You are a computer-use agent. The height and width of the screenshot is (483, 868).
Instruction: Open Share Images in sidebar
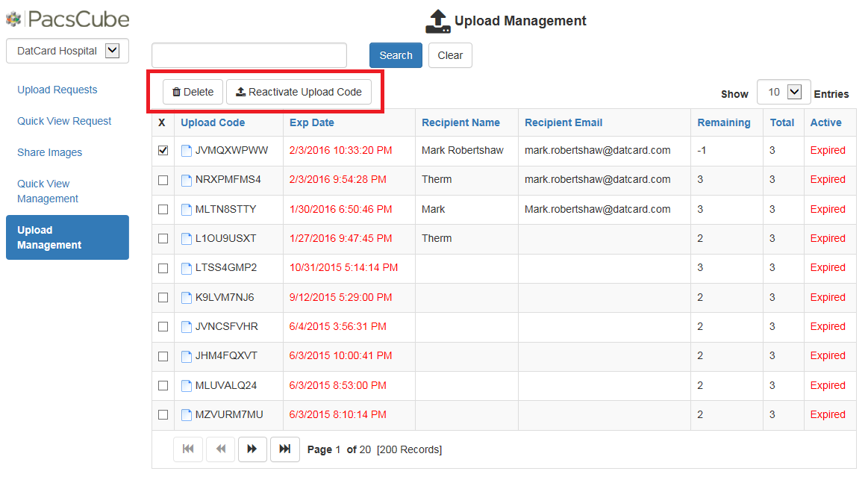point(49,152)
